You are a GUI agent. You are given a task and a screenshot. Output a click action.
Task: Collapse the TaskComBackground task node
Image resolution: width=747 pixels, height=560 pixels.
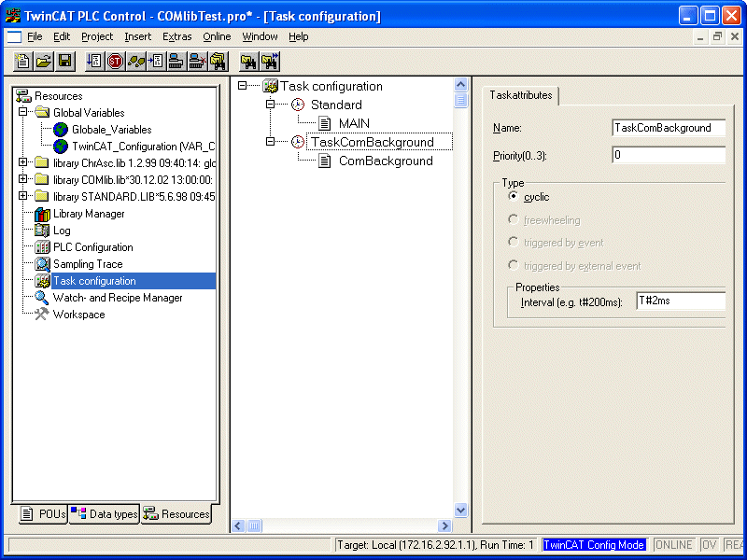(270, 142)
